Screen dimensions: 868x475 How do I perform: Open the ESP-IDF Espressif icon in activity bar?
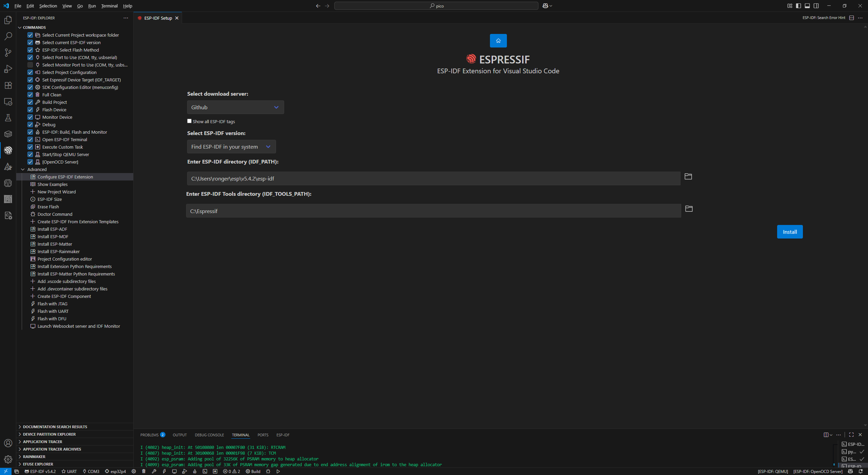(x=8, y=150)
